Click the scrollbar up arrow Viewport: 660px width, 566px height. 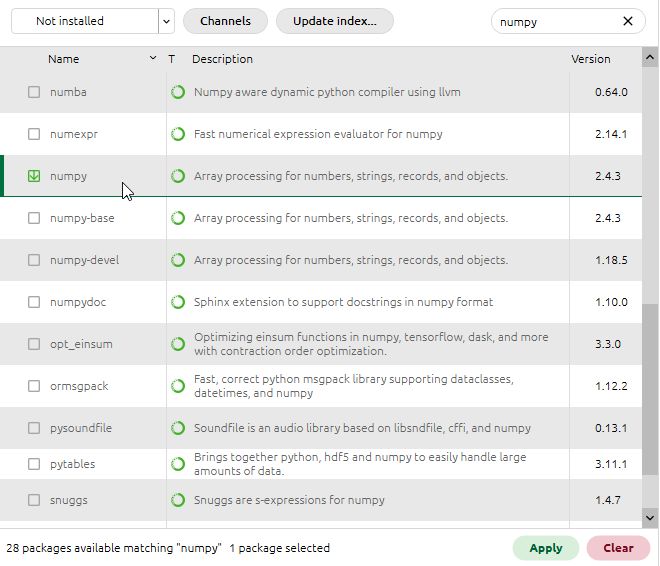coord(650,57)
